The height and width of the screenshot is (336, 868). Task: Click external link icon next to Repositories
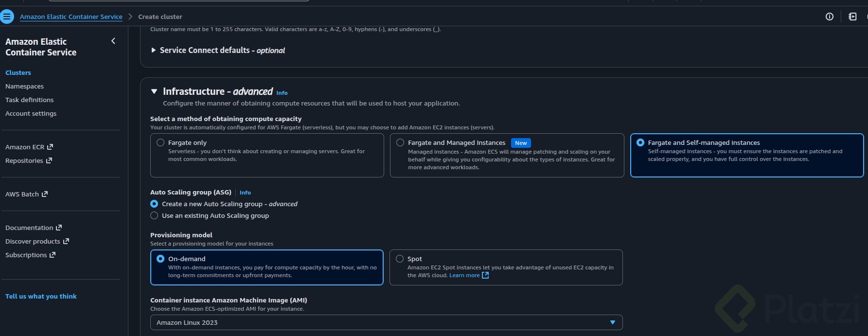pyautogui.click(x=49, y=160)
